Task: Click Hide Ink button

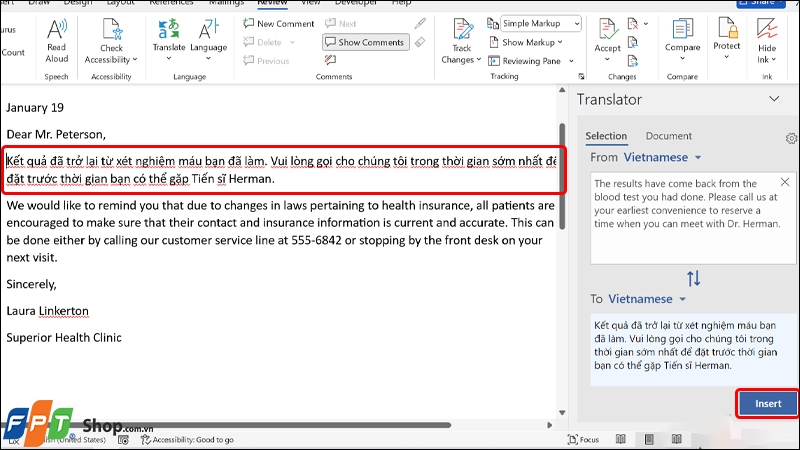Action: [x=766, y=41]
